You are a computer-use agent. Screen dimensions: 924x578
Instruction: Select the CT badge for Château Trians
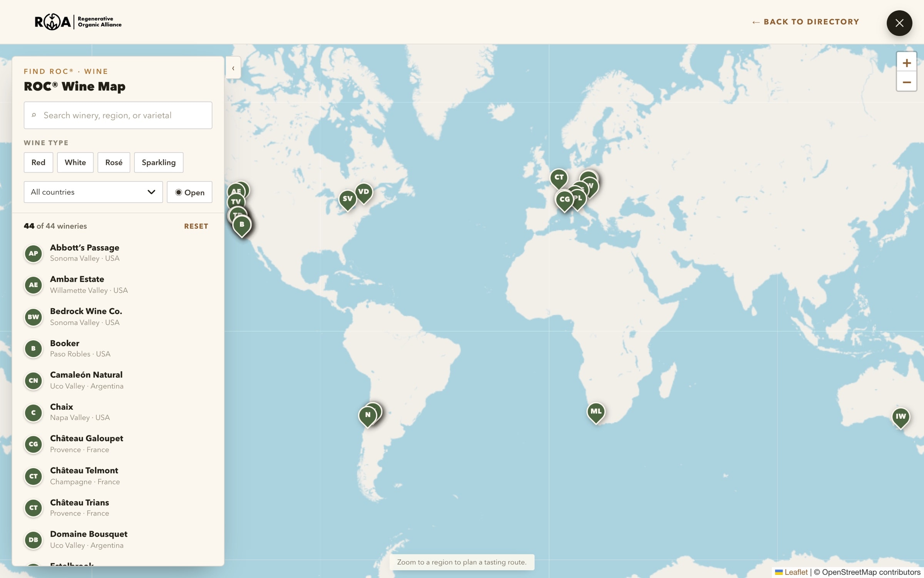(x=33, y=508)
